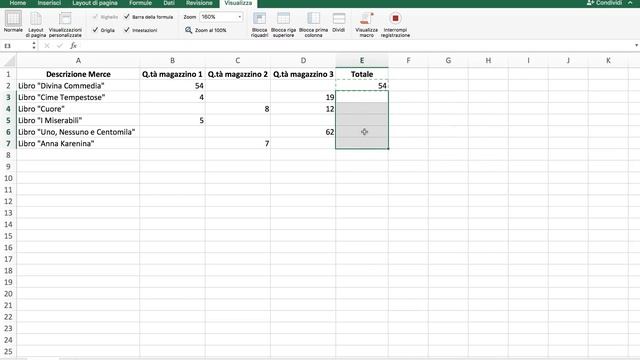The image size is (640, 360).
Task: Open the Revisione tab
Action: 199,3
